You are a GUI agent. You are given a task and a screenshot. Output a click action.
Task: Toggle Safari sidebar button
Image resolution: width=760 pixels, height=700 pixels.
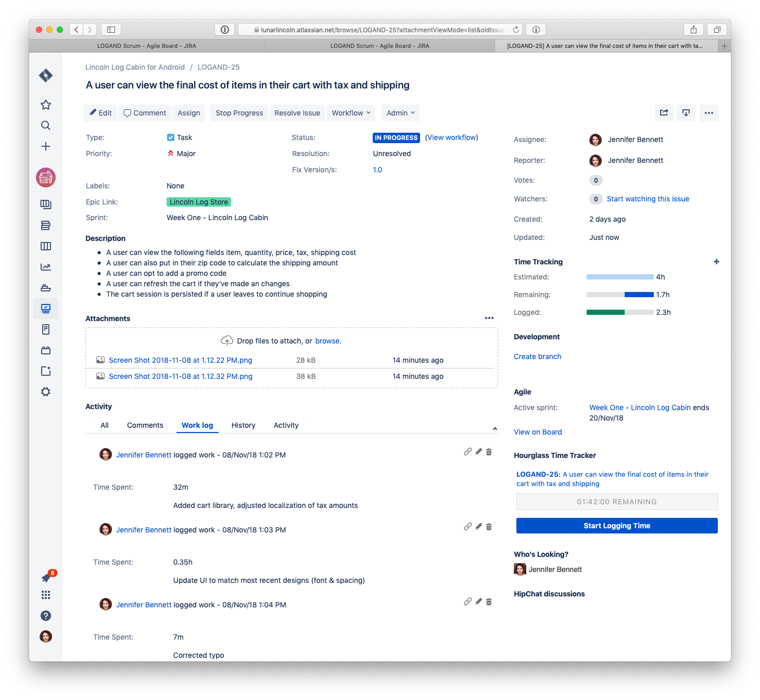click(x=111, y=30)
